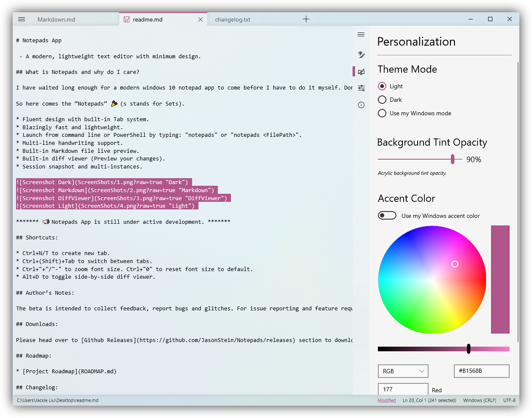532x418 pixels.
Task: Click the file path in status bar
Action: pos(57,400)
